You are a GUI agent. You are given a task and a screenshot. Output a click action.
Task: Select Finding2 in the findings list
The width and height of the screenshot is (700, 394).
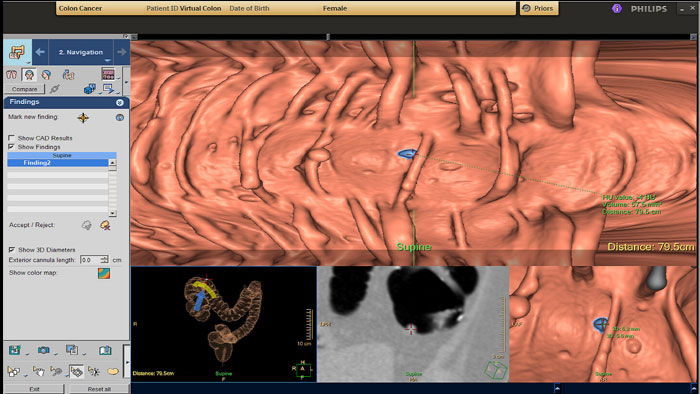(x=58, y=163)
